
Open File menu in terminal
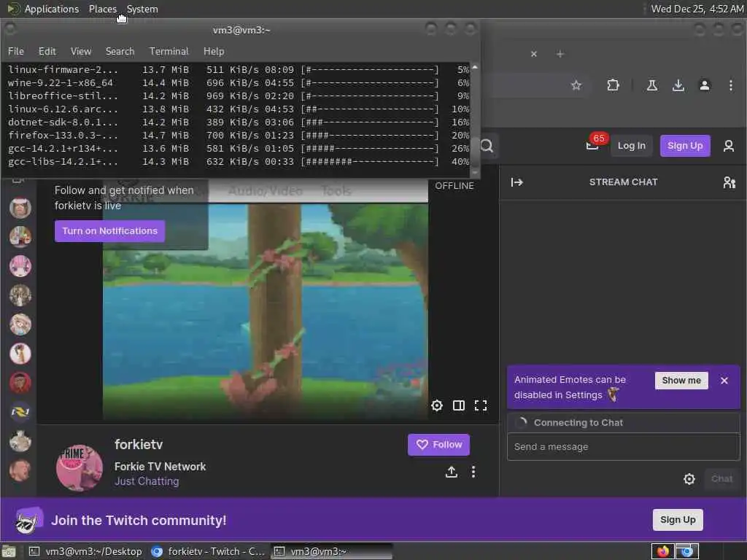[x=16, y=51]
